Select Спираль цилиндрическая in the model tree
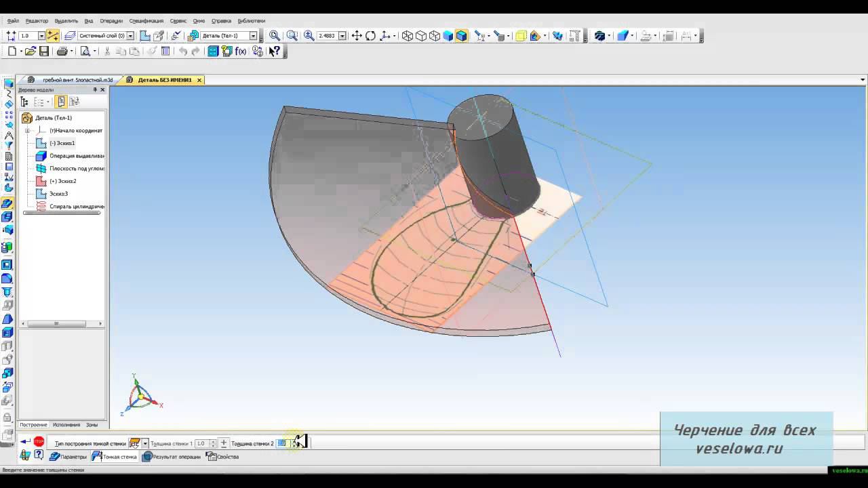 click(x=77, y=206)
